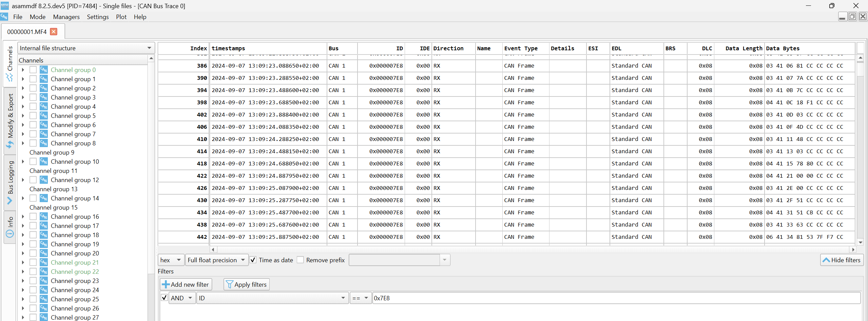Screen dimensions: 868x321
Task: Open the File menu
Action: [18, 17]
